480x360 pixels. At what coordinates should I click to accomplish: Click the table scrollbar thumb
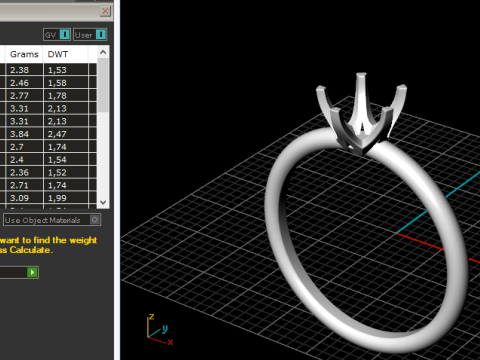pyautogui.click(x=103, y=85)
